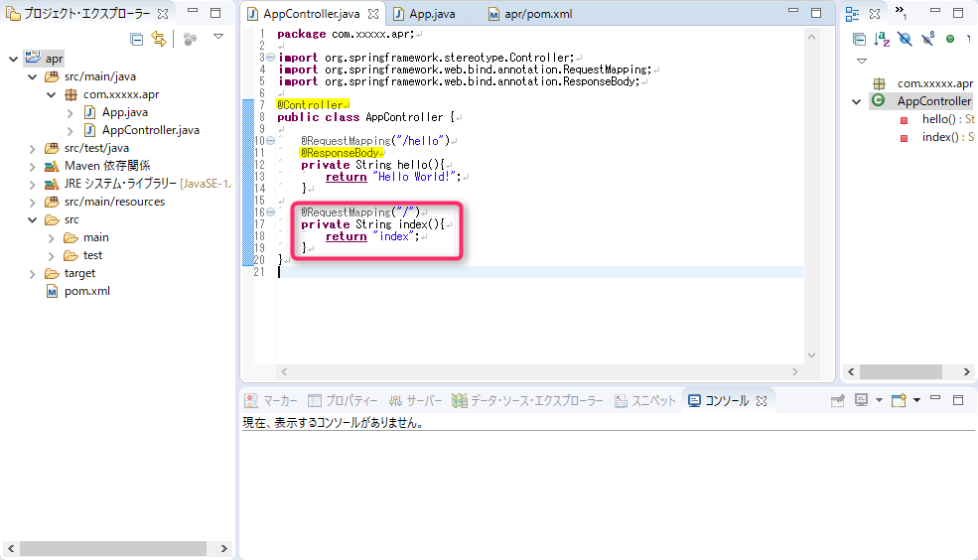Toggle Link with Editor in Project Explorer
The image size is (978, 560).
coord(159,40)
